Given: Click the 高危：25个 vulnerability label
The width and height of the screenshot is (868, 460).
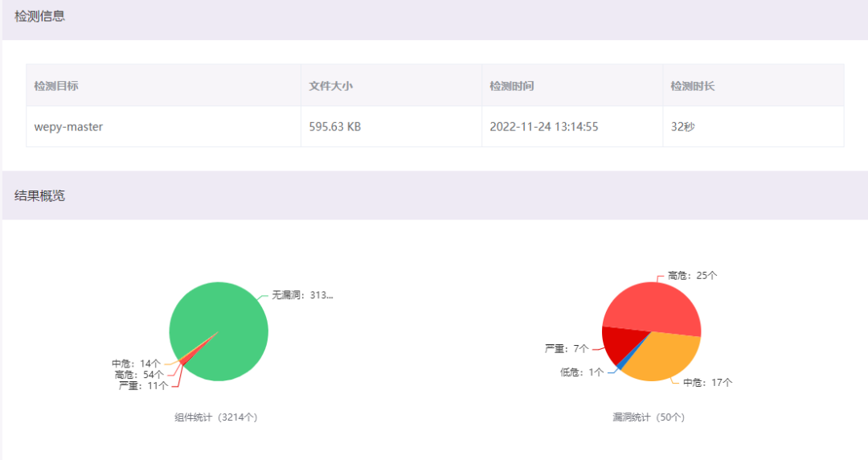Looking at the screenshot, I should click(693, 276).
